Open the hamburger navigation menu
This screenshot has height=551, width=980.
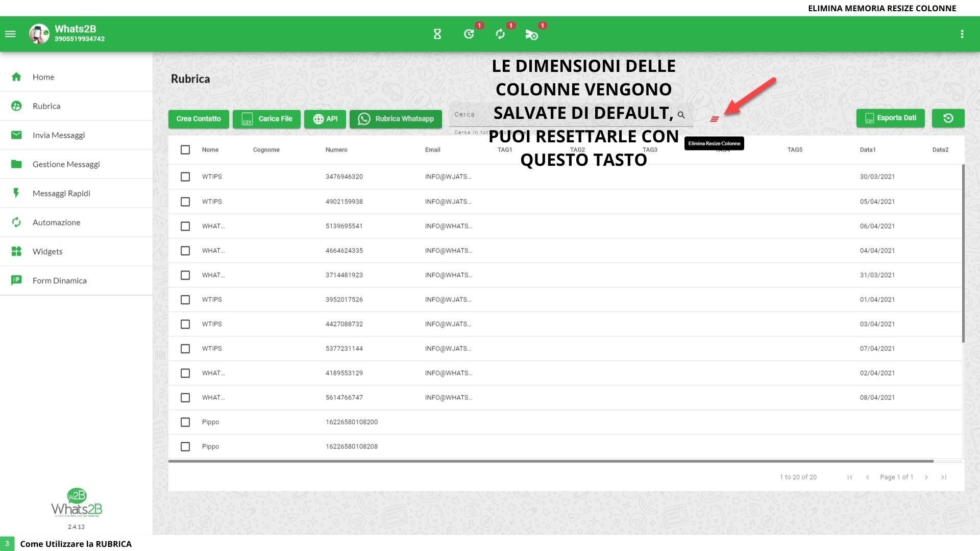pyautogui.click(x=10, y=34)
